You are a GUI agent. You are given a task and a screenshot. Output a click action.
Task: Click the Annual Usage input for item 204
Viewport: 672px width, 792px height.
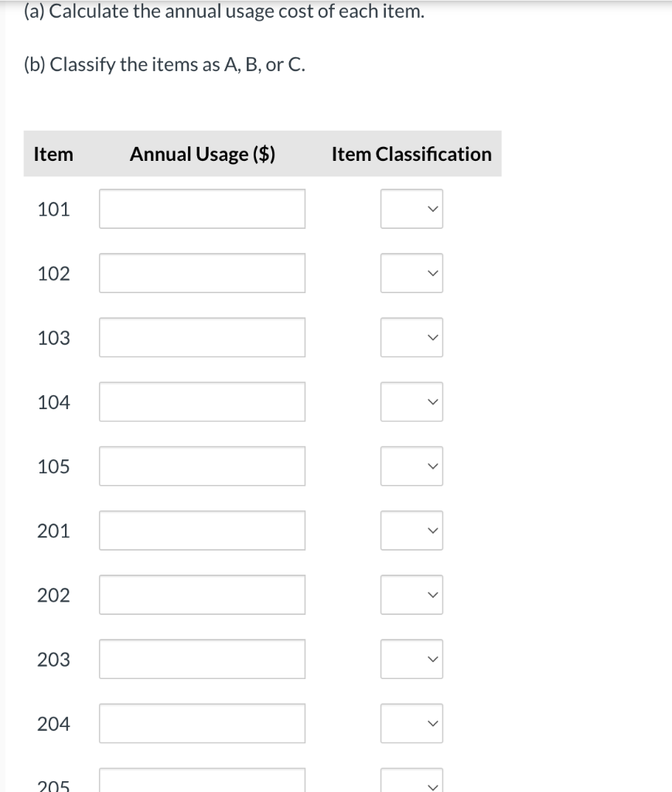[202, 723]
